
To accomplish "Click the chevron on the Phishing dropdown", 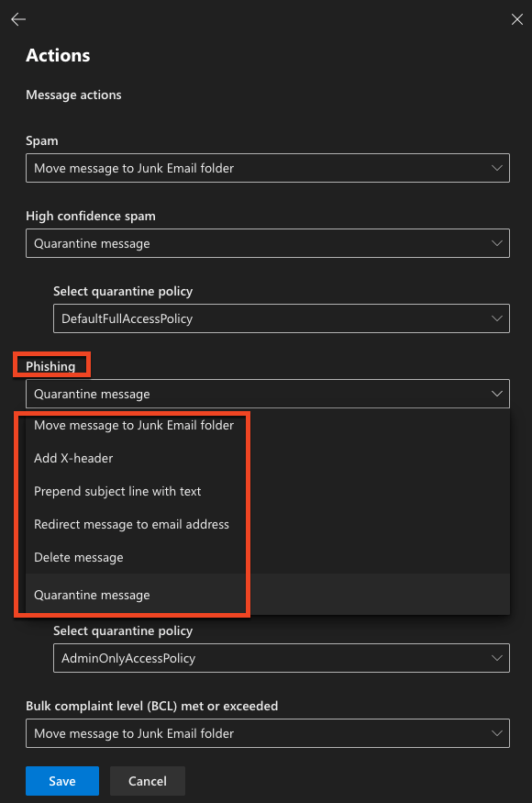I will tap(498, 393).
